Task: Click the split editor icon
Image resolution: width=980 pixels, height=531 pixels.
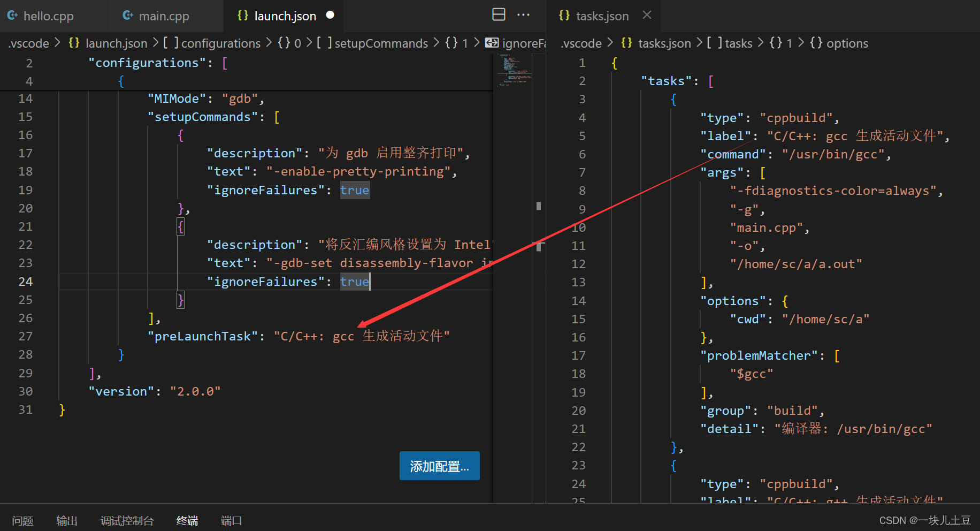Action: click(x=499, y=14)
